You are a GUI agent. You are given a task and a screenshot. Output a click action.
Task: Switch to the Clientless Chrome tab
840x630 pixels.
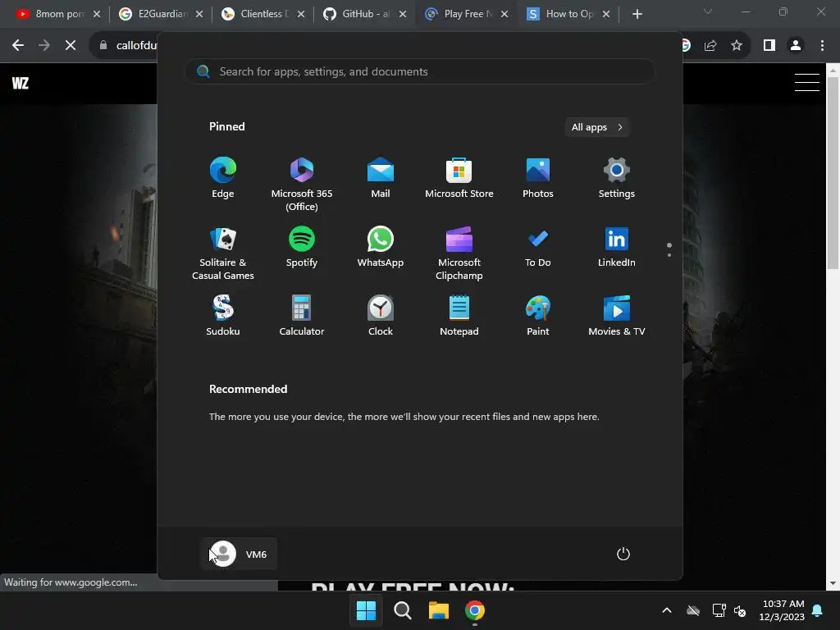262,14
